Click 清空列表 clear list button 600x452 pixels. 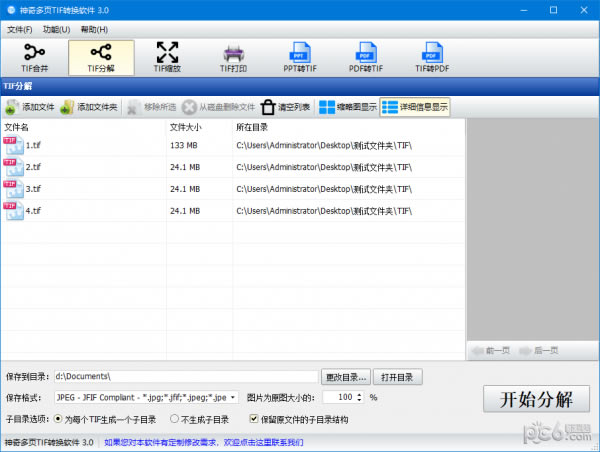point(285,107)
